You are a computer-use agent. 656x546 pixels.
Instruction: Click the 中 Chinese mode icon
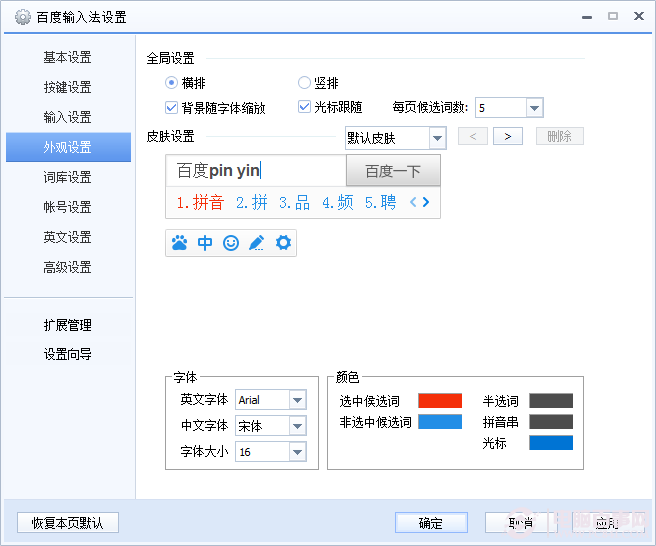pyautogui.click(x=205, y=243)
